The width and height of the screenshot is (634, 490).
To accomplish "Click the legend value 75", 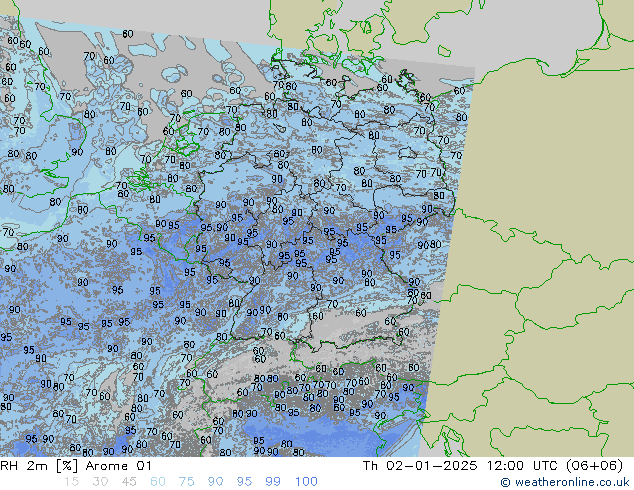I will tap(186, 482).
